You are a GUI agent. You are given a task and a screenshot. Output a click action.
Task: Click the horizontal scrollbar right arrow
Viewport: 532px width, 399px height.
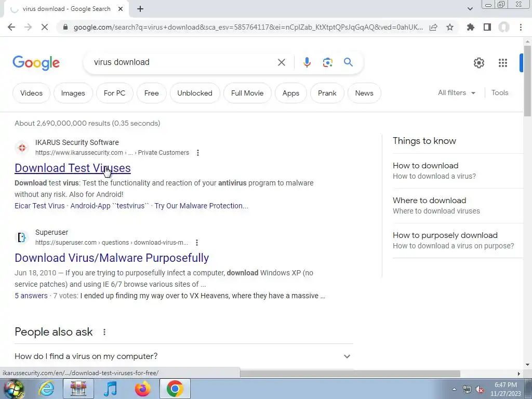click(x=519, y=374)
